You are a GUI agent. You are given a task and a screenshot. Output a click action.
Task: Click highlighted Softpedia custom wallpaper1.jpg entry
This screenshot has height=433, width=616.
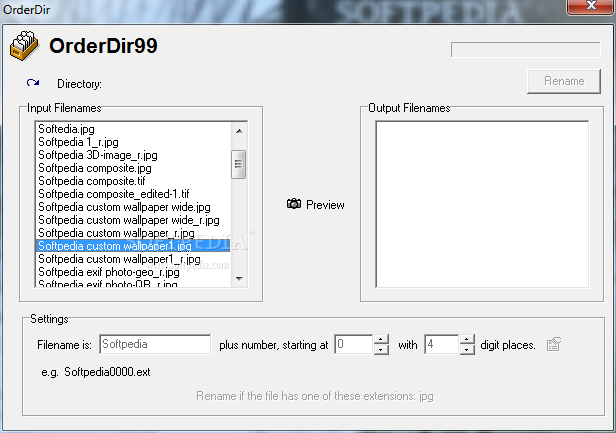(x=133, y=246)
